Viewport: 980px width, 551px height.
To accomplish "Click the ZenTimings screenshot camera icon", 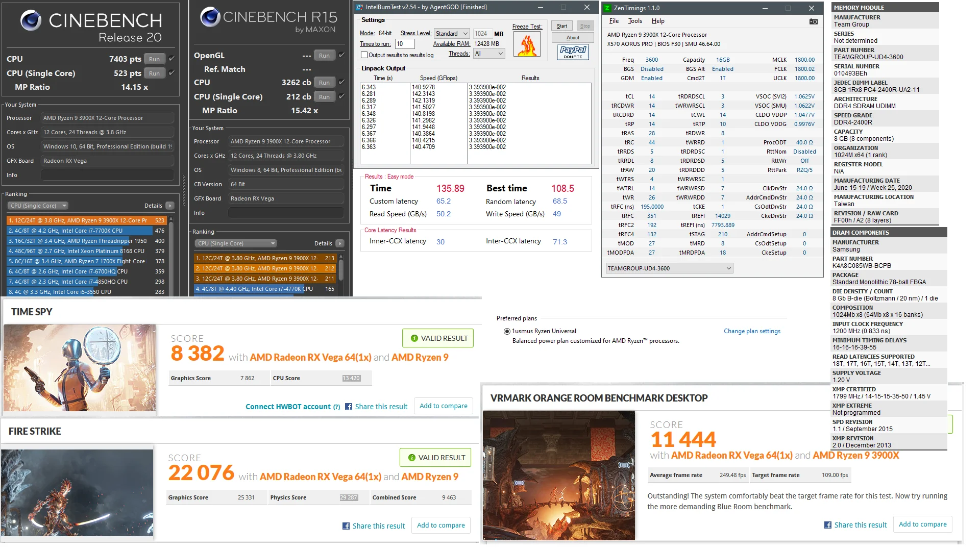I will pyautogui.click(x=814, y=21).
